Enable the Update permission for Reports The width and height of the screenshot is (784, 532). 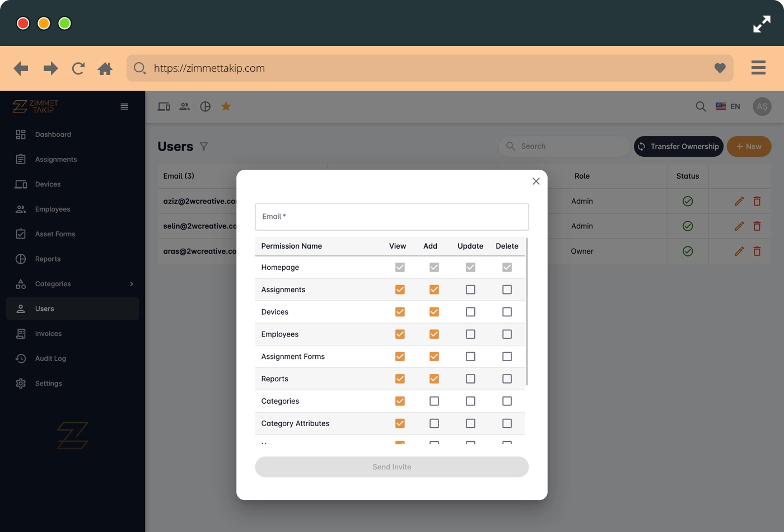pyautogui.click(x=470, y=379)
